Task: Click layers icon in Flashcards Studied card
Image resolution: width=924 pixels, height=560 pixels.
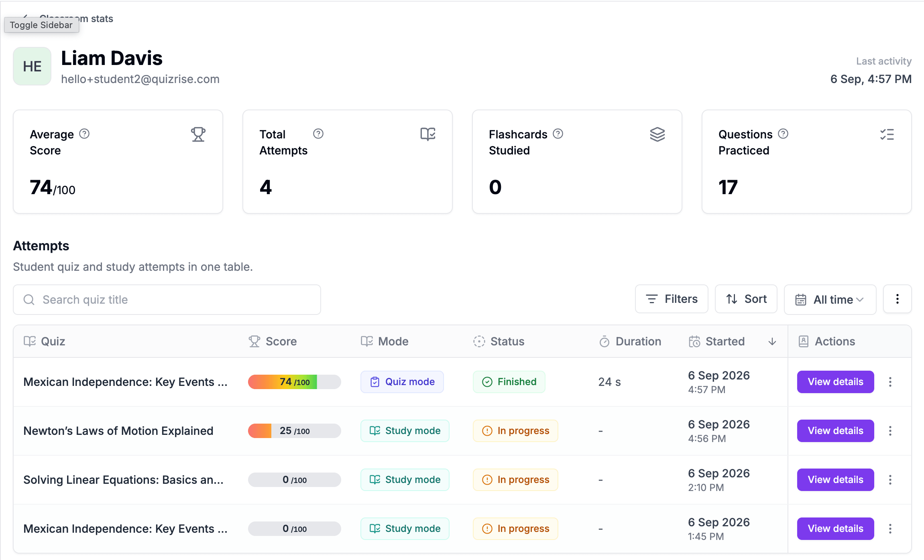Action: [657, 134]
